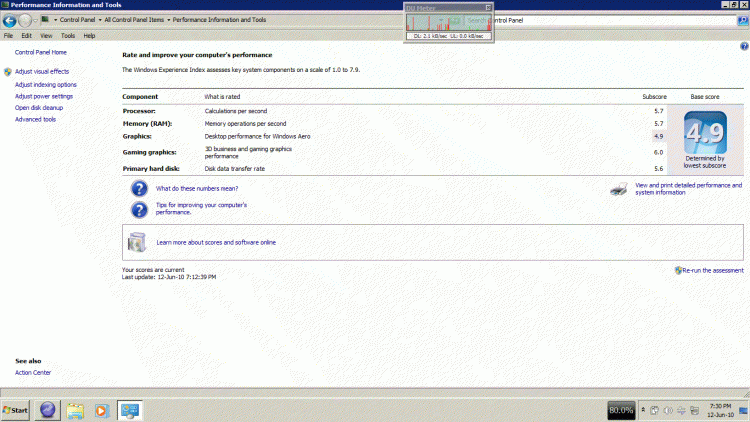
Task: Open the View menu
Action: [x=46, y=36]
